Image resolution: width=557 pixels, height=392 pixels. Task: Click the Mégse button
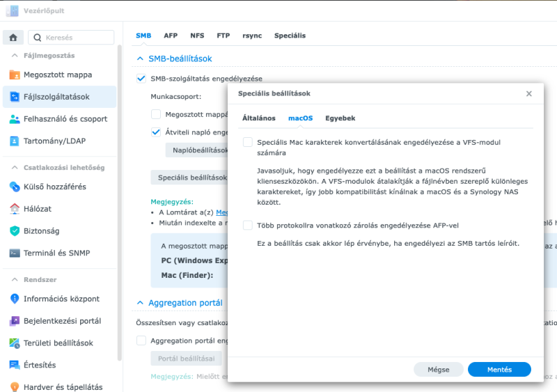[x=439, y=370]
